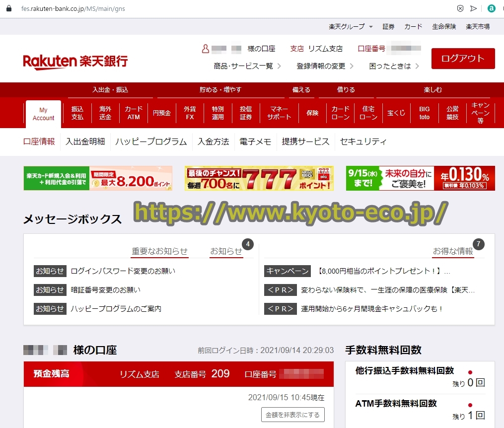The height and width of the screenshot is (428, 504).
Task: Click the 借りる category header
Action: tap(346, 90)
